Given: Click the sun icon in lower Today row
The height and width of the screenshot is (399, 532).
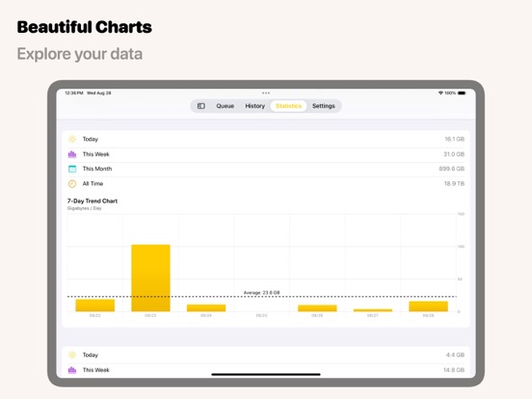Looking at the screenshot, I should point(72,355).
